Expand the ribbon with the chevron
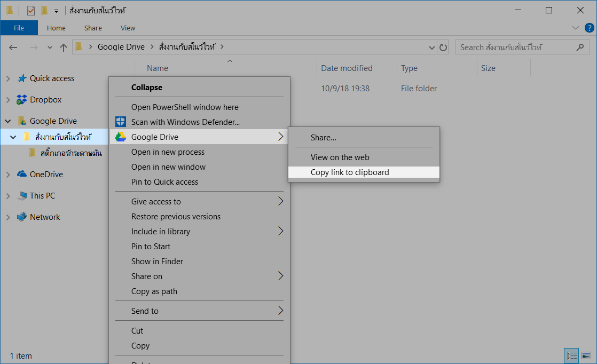The height and width of the screenshot is (364, 597). (575, 28)
